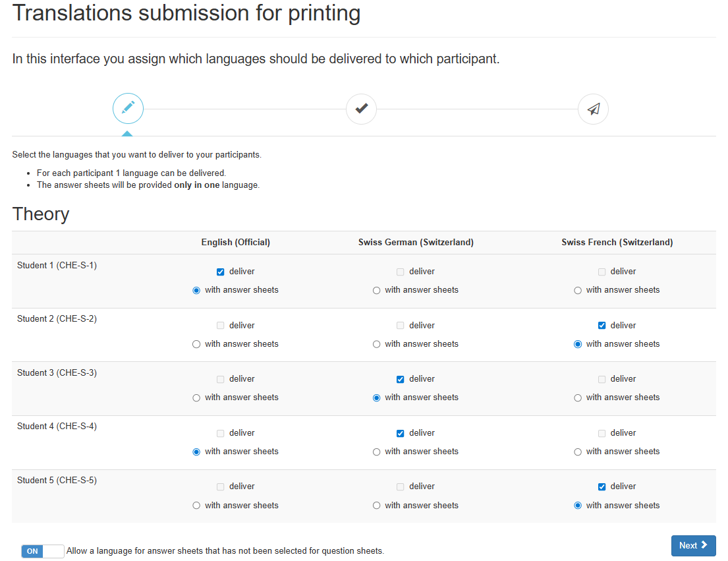The image size is (728, 561).
Task: Select English answer sheets for Student 5
Action: coord(196,505)
